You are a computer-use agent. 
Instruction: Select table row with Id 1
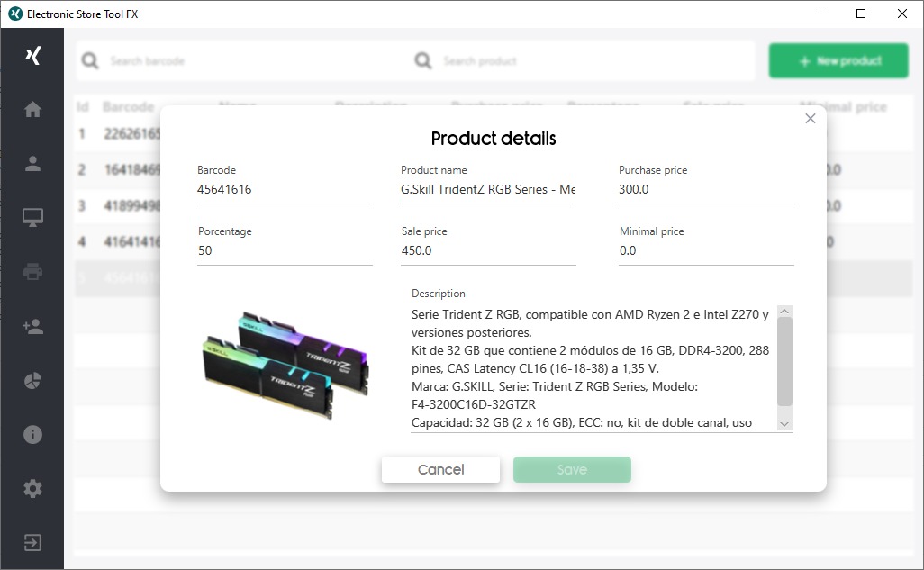pos(118,134)
